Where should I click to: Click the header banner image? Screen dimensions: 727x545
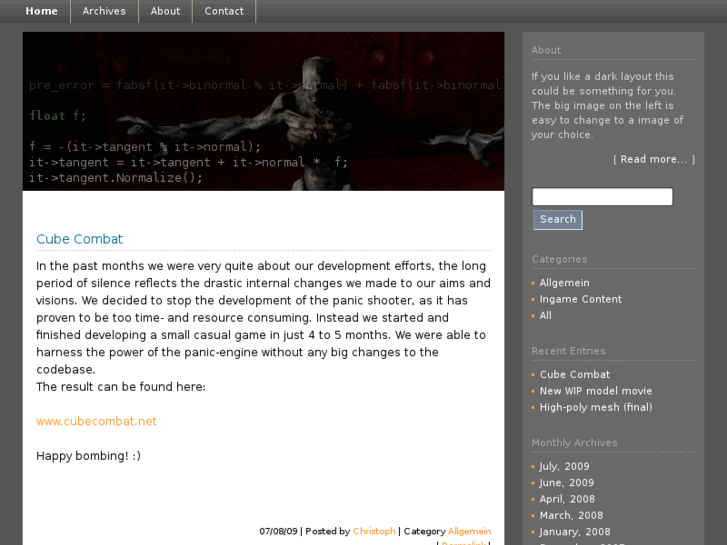point(263,111)
